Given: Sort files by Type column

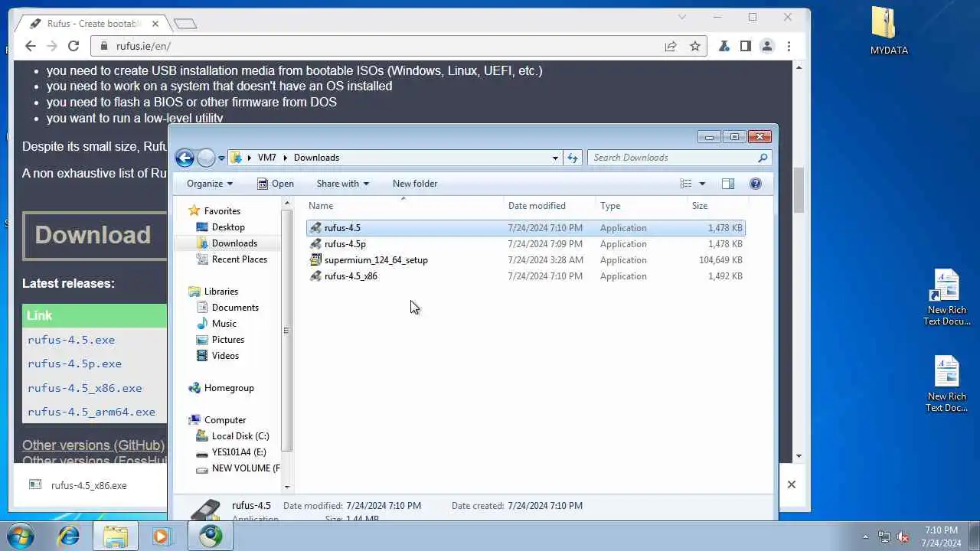Looking at the screenshot, I should [x=642, y=206].
